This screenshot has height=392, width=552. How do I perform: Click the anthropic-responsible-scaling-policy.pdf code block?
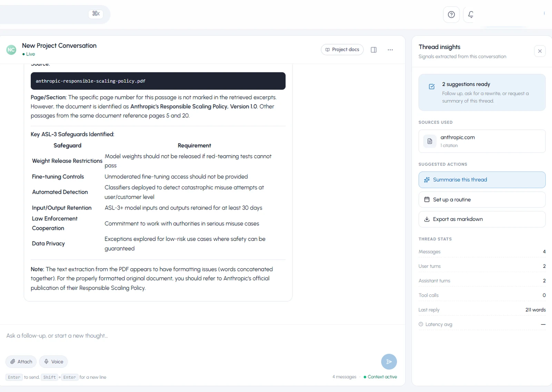point(158,81)
